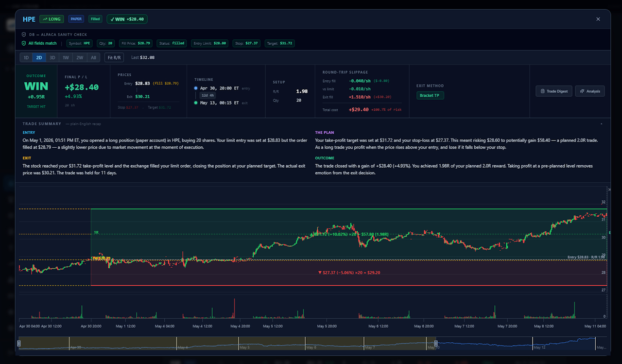622x364 pixels.
Task: Click the Fit R/R button
Action: click(114, 57)
